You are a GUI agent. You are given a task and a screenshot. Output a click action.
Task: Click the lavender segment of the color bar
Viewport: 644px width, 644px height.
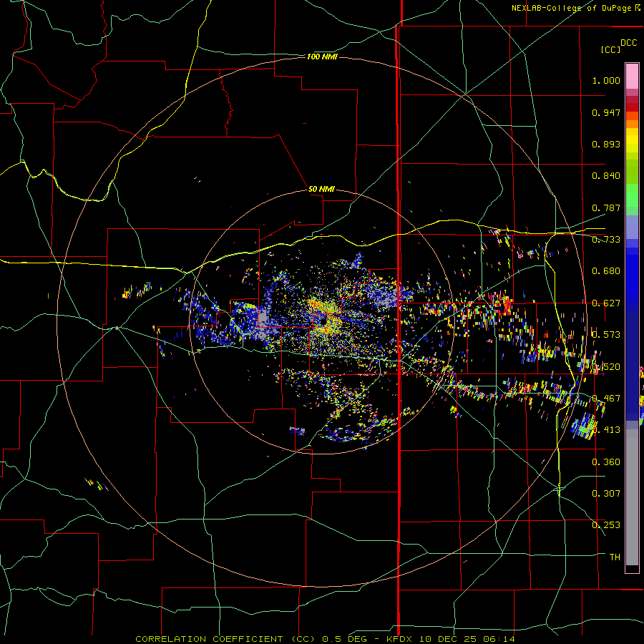[x=632, y=227]
